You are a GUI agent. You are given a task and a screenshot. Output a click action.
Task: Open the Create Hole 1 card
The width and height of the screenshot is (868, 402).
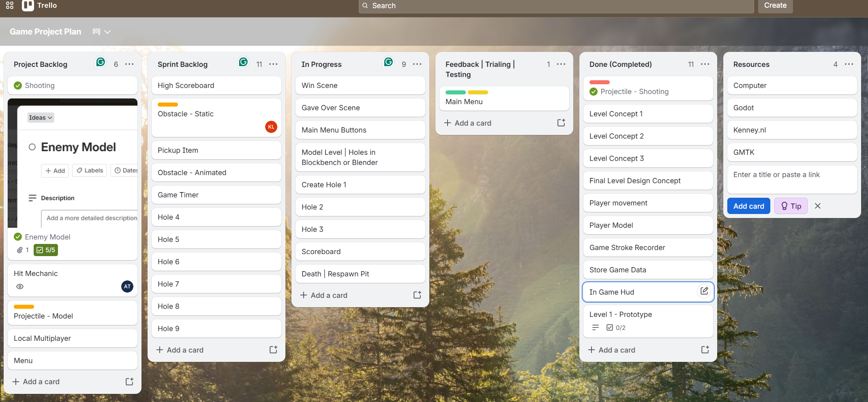pyautogui.click(x=360, y=185)
